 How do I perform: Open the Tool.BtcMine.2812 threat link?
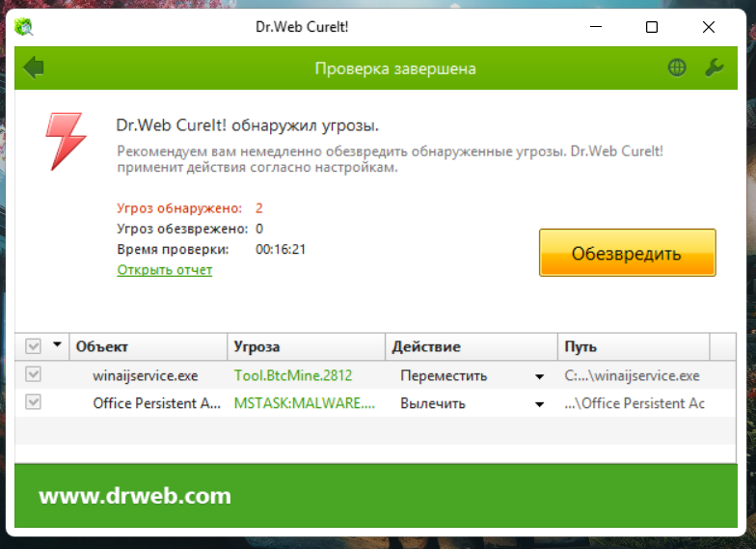[293, 375]
